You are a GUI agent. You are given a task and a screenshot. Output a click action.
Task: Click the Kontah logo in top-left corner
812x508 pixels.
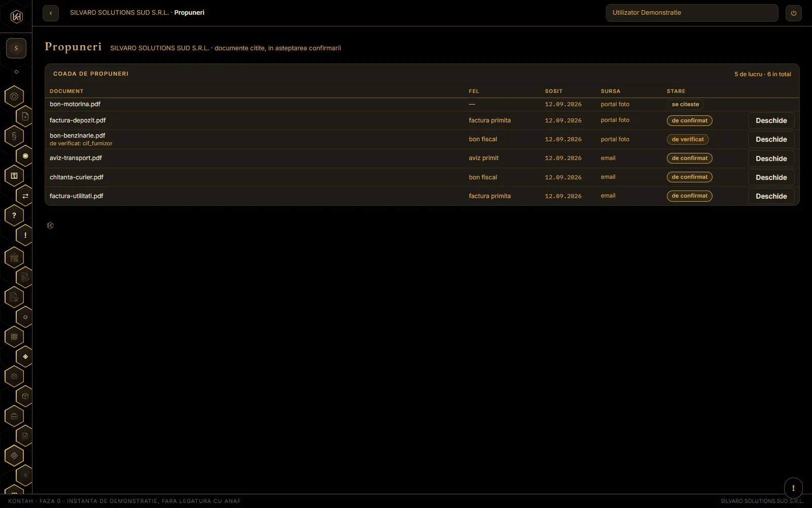click(16, 17)
